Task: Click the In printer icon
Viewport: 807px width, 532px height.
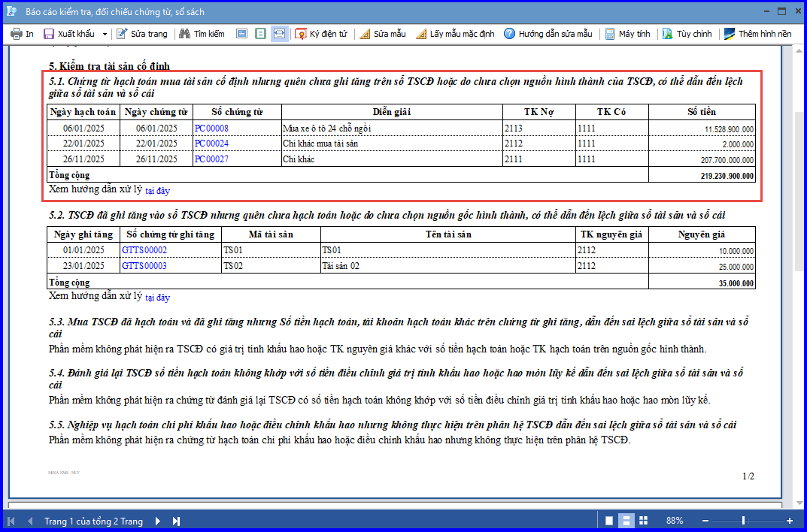Action: [17, 34]
